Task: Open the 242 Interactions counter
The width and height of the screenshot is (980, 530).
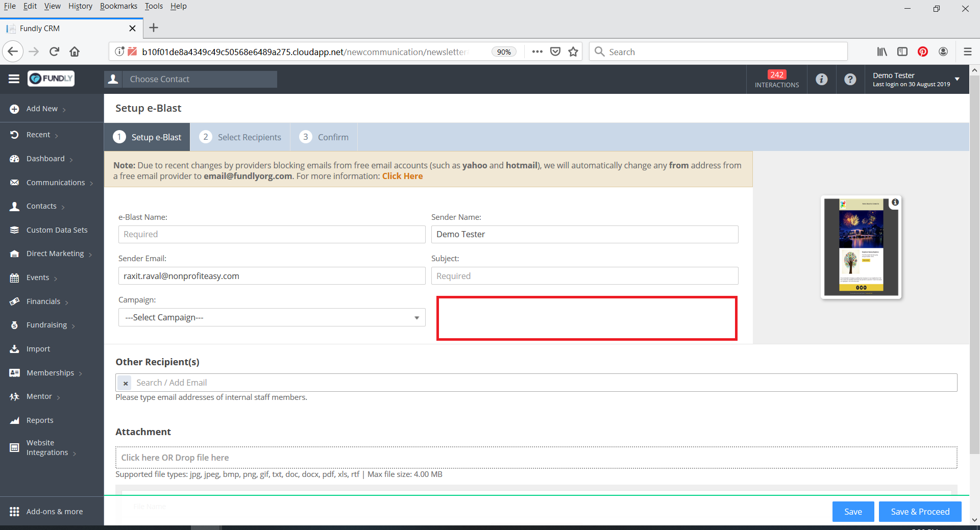Action: tap(776, 79)
